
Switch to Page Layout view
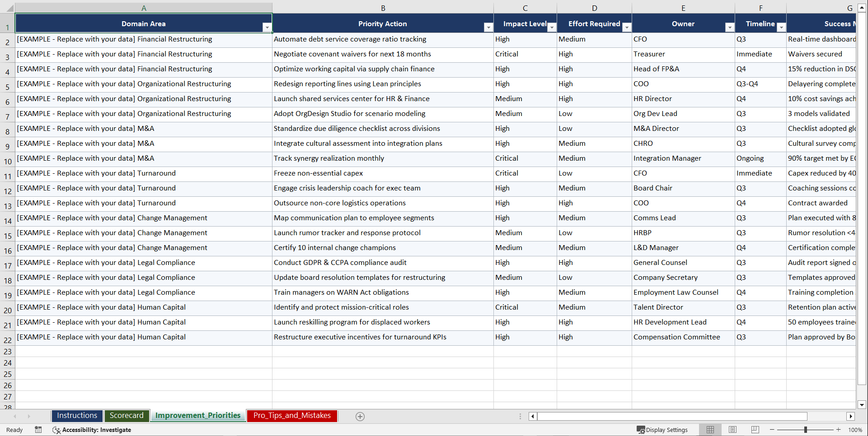(732, 430)
